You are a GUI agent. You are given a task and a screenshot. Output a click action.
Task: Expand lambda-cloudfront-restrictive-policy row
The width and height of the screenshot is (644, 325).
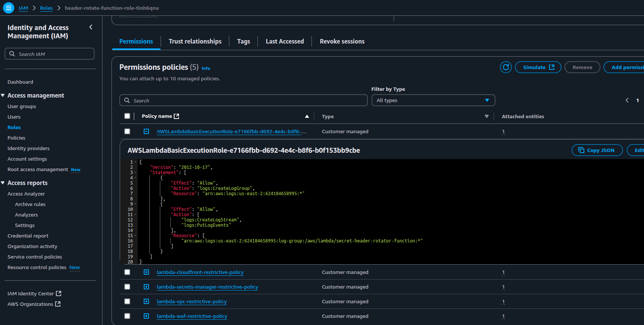(x=146, y=272)
